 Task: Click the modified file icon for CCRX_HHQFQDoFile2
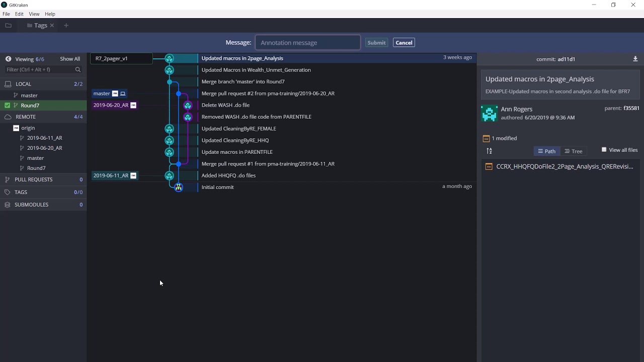(x=489, y=166)
